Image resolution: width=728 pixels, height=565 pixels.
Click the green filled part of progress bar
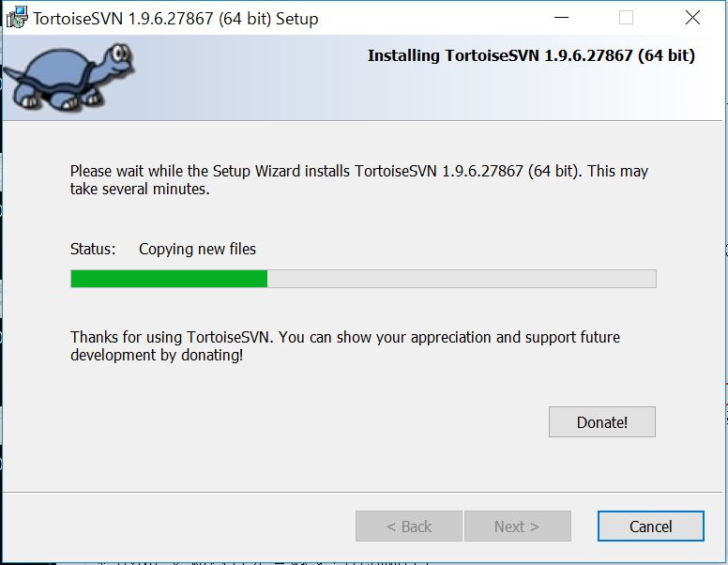tap(169, 279)
